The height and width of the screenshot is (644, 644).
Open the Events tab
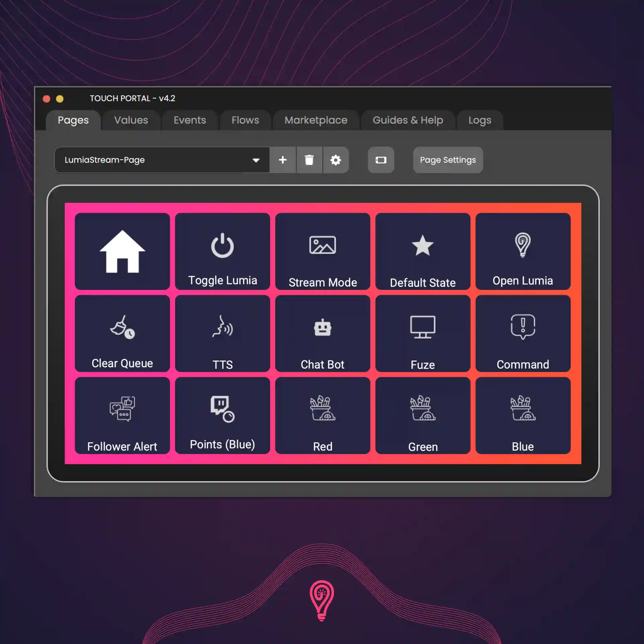click(190, 120)
